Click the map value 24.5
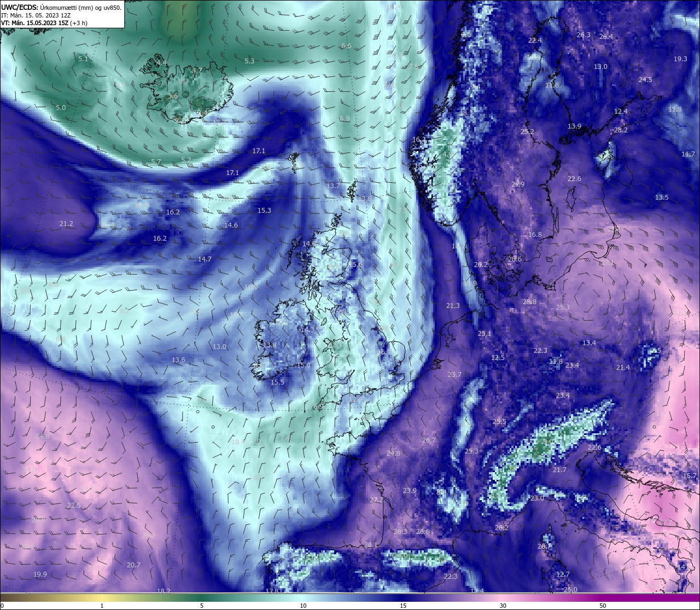 click(645, 80)
